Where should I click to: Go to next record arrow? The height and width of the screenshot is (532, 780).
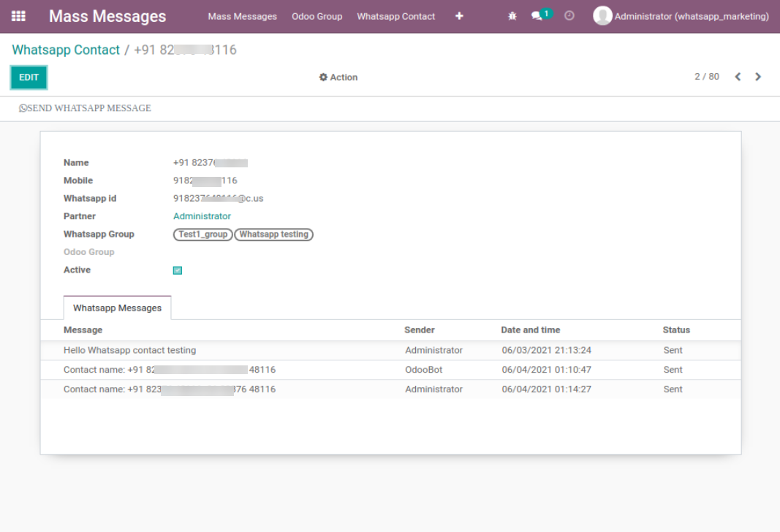(x=758, y=77)
